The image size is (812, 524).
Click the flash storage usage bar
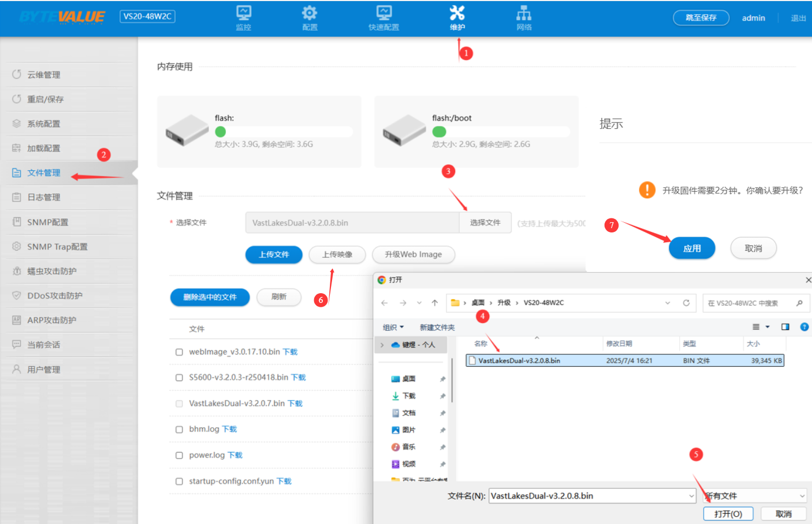(284, 132)
